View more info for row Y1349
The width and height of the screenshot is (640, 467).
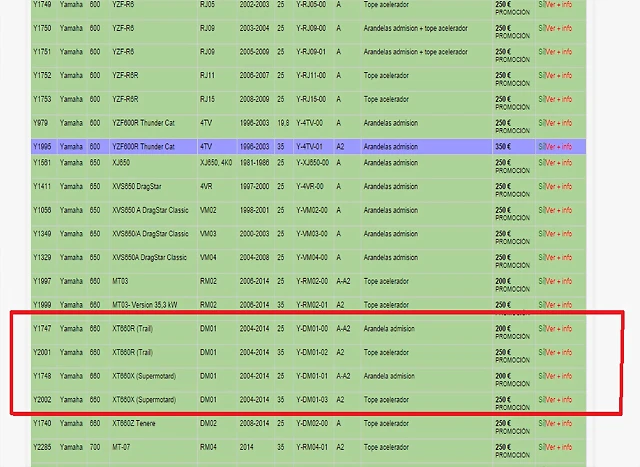[x=559, y=234]
